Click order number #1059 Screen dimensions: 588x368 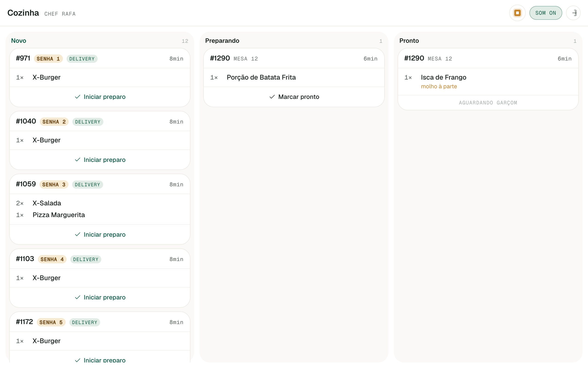coord(26,184)
